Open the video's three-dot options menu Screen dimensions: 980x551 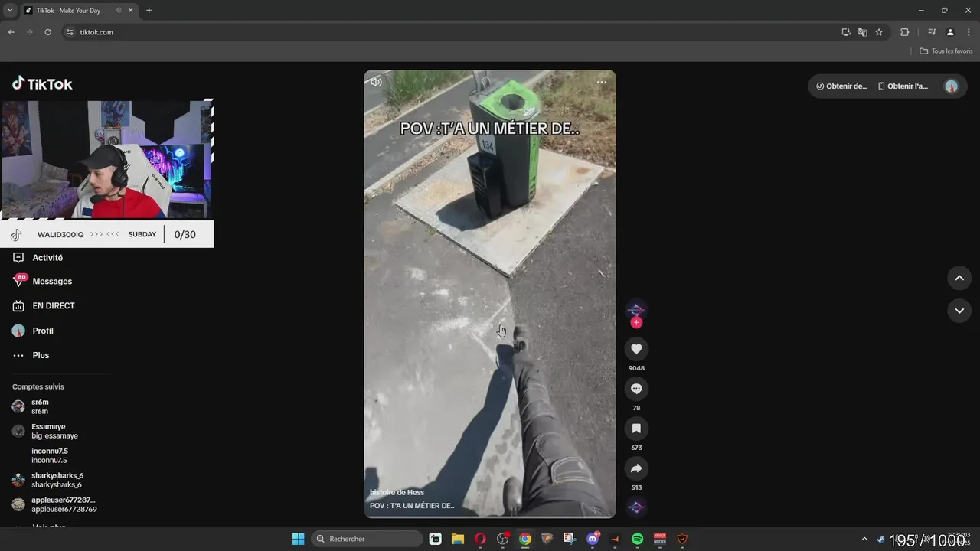[x=602, y=82]
